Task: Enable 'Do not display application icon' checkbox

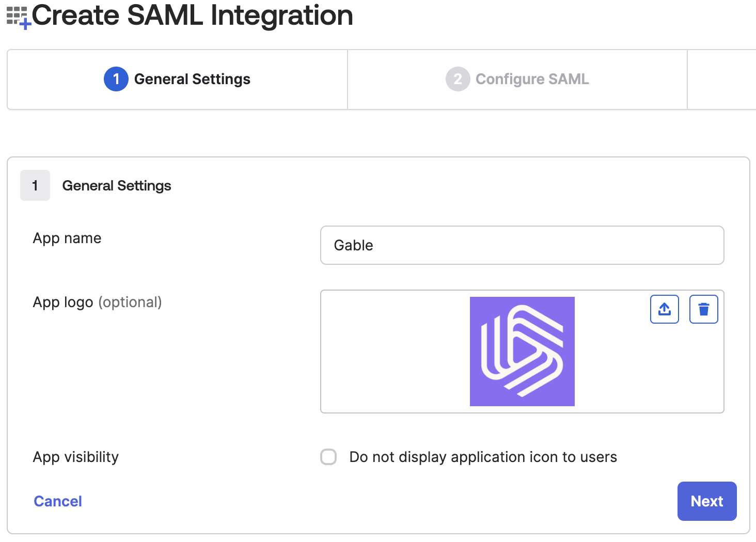Action: click(328, 457)
